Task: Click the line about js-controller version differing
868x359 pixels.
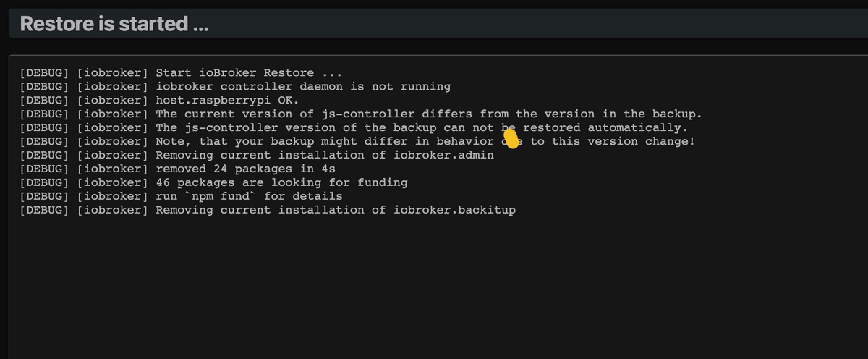Action: 428,114
